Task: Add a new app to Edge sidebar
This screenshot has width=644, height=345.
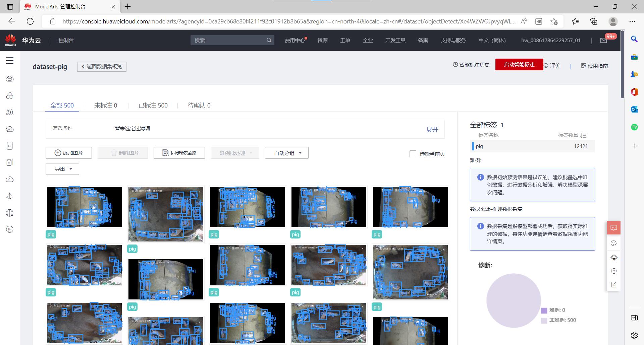Action: click(634, 146)
